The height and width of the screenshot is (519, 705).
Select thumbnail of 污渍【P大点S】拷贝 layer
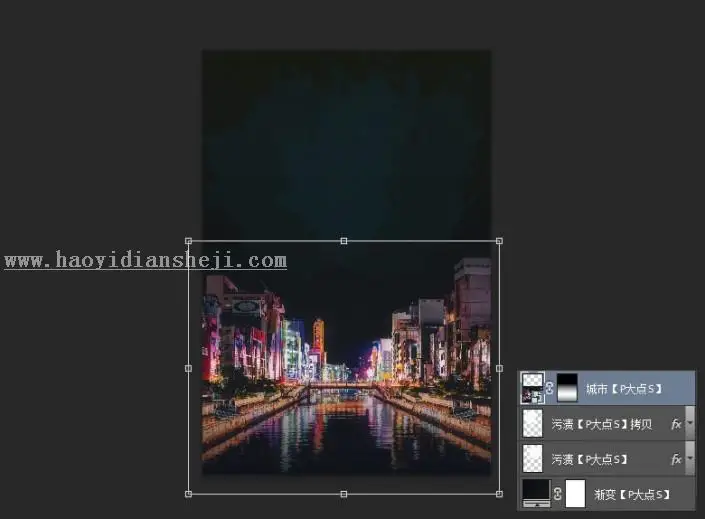coord(533,424)
